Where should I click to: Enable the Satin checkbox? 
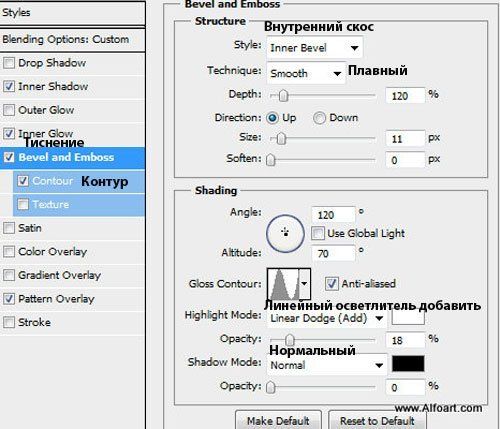[9, 228]
